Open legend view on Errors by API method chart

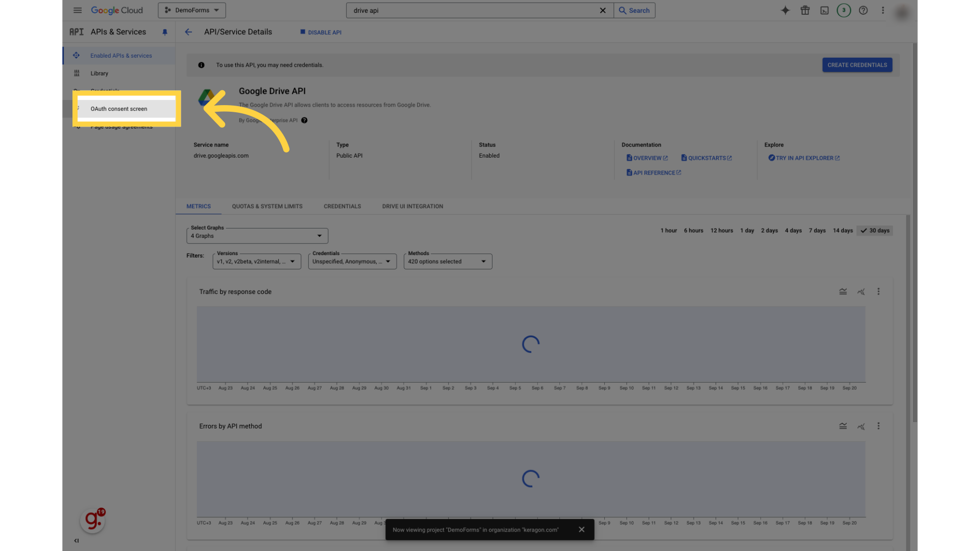[x=843, y=426]
